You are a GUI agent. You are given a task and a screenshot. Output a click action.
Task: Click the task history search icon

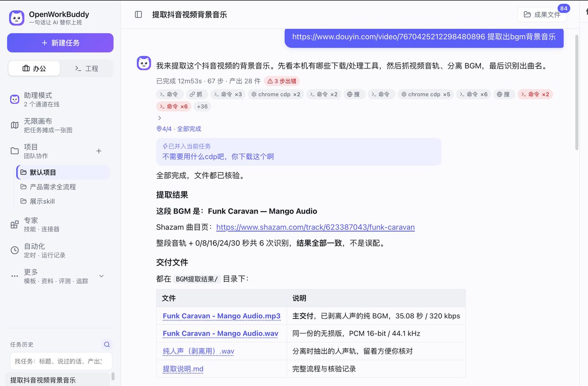pyautogui.click(x=107, y=344)
